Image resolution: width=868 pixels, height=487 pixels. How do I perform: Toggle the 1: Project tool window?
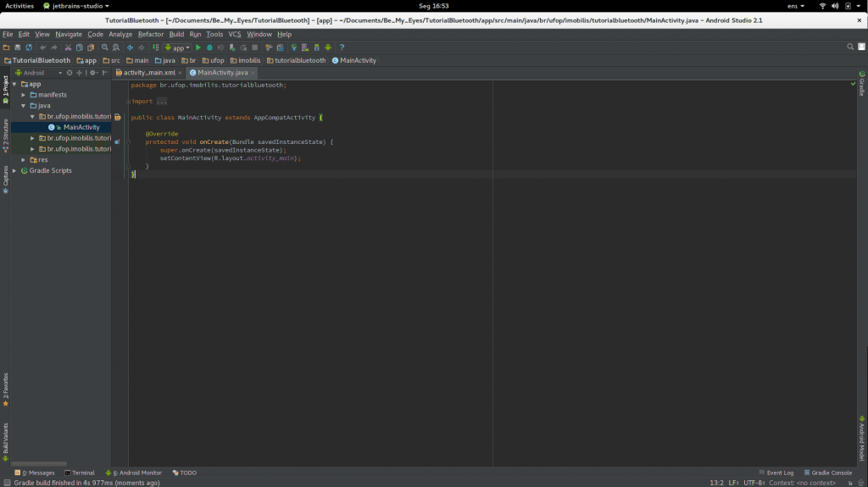[x=6, y=90]
